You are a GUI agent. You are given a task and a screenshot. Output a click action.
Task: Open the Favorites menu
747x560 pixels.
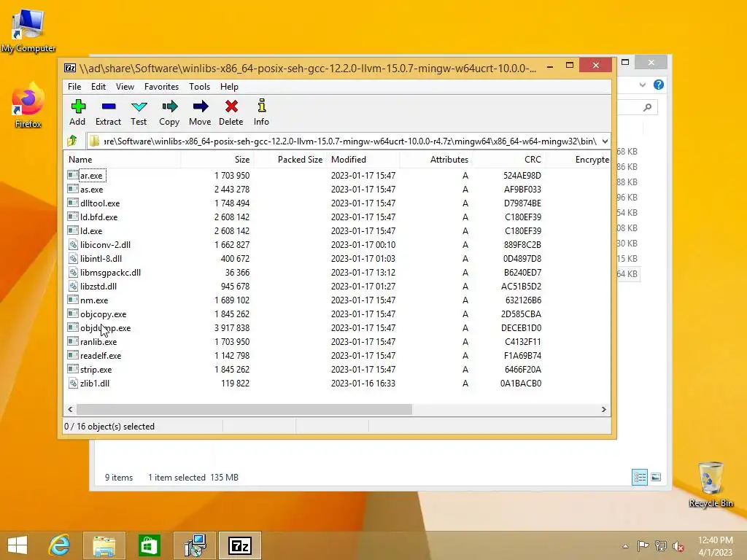coord(161,87)
